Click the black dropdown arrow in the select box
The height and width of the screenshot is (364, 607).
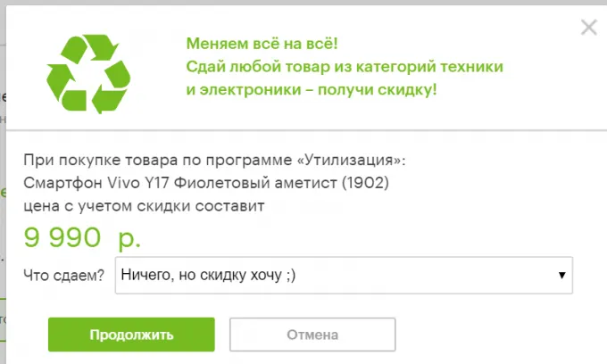pyautogui.click(x=562, y=276)
